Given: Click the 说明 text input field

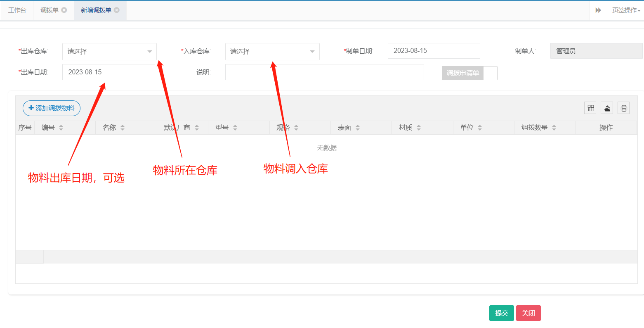Looking at the screenshot, I should (324, 72).
